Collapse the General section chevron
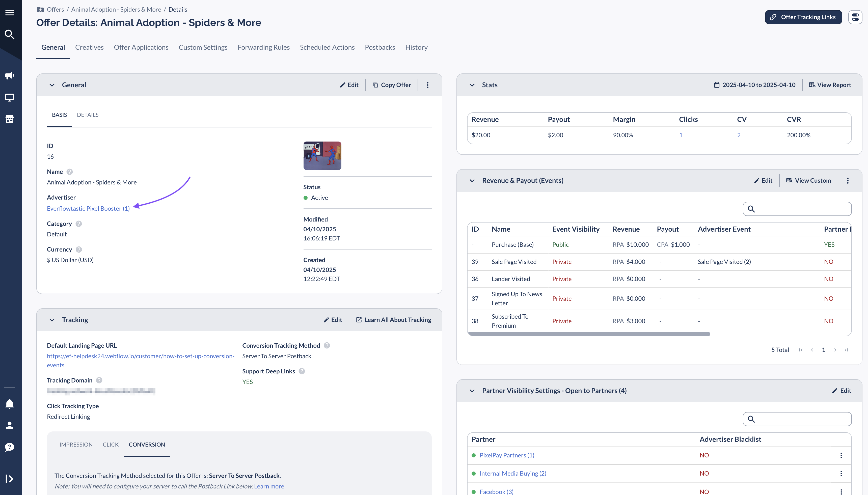Screen dimensions: 868x495 pyautogui.click(x=52, y=85)
